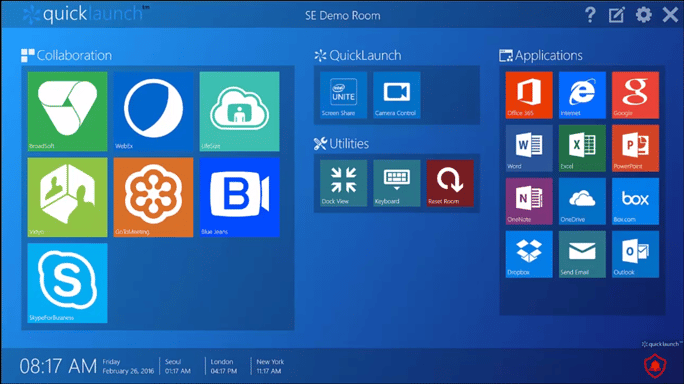Open help via question mark icon
Image resolution: width=684 pixels, height=384 pixels.
[590, 15]
